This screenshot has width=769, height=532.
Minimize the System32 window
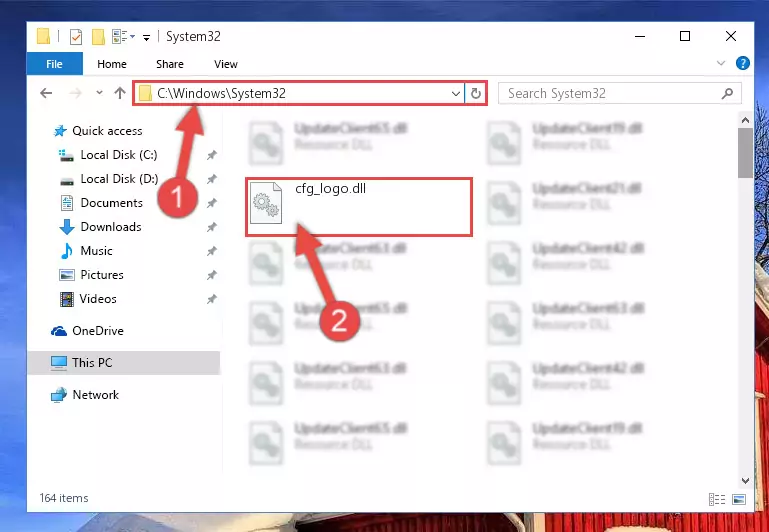640,36
